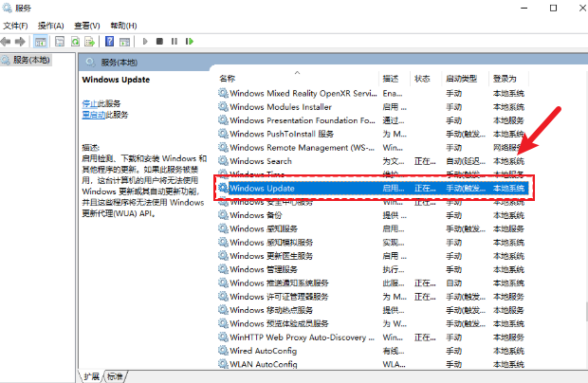
Task: Click gear icon of Windows 移动热点服务
Action: pyautogui.click(x=223, y=310)
